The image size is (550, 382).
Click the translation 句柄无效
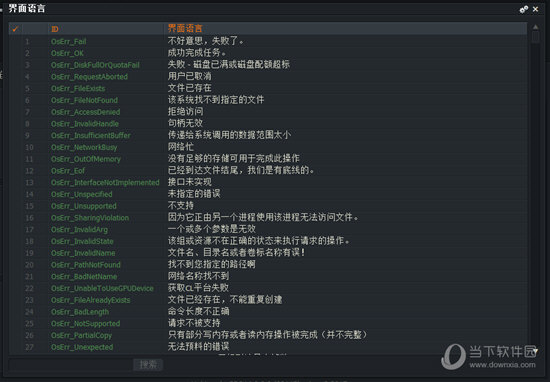pyautogui.click(x=185, y=123)
